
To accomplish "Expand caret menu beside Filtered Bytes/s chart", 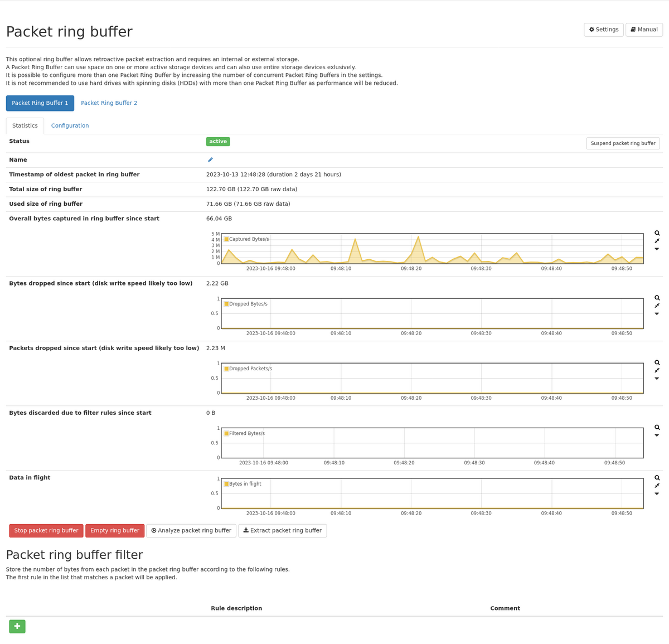I will point(657,435).
